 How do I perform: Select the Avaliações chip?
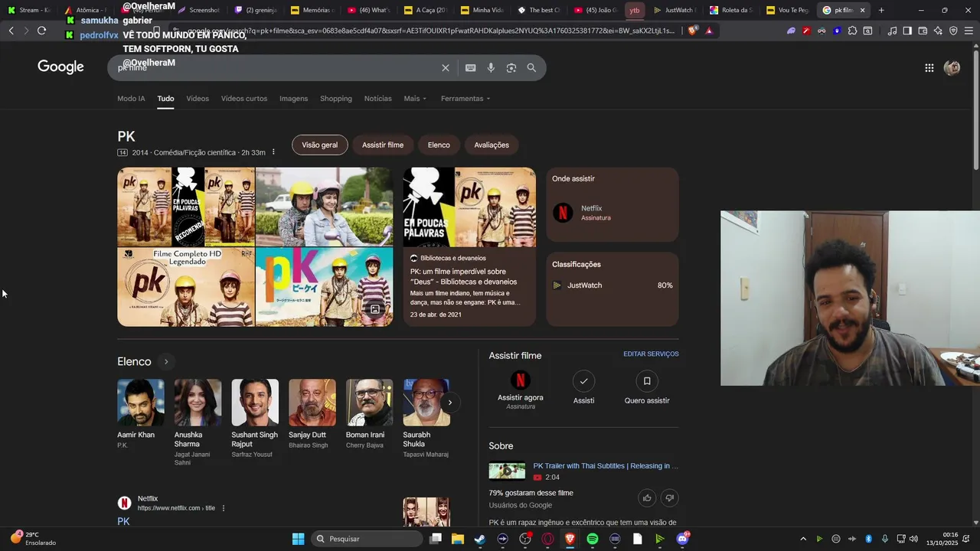[x=492, y=145]
